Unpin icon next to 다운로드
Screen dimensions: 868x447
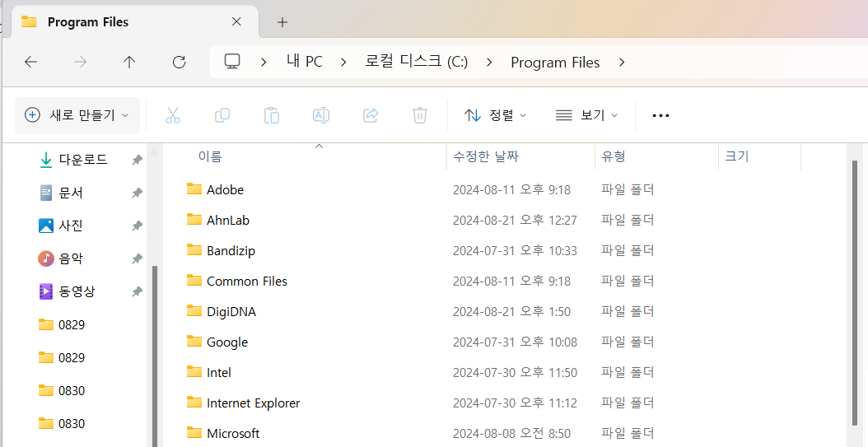(137, 160)
